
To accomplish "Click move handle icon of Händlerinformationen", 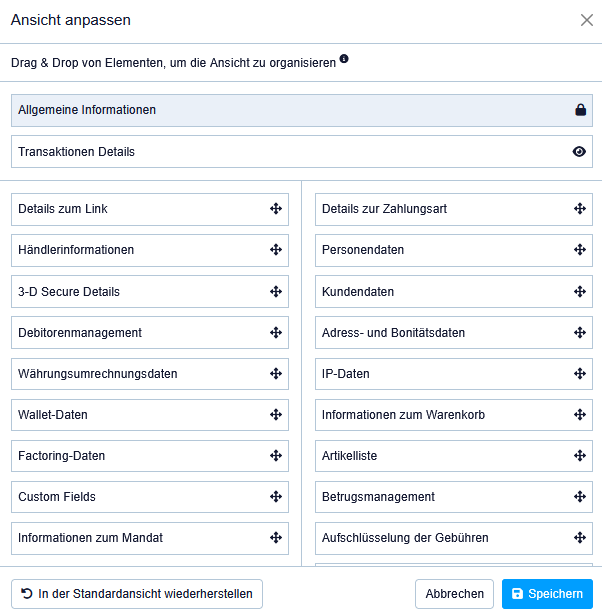I will tap(276, 250).
